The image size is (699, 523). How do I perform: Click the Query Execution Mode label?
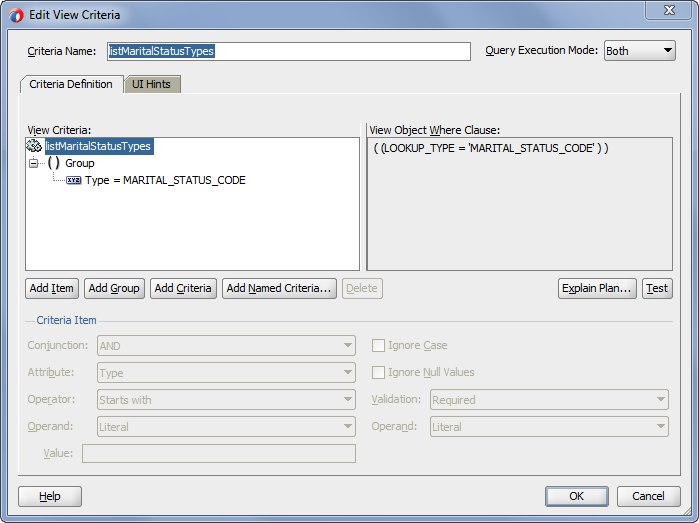(x=542, y=50)
